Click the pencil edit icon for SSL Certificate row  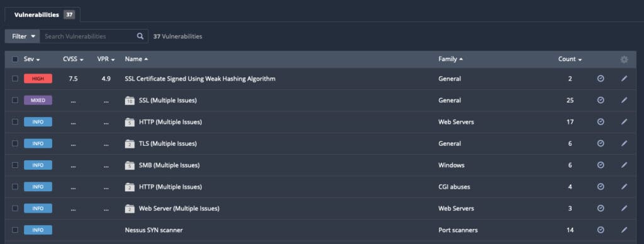pyautogui.click(x=624, y=79)
